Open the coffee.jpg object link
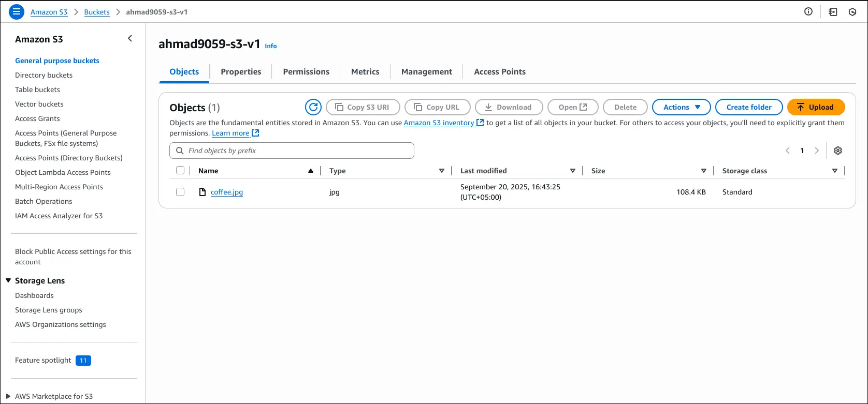Image resolution: width=868 pixels, height=404 pixels. pyautogui.click(x=226, y=192)
